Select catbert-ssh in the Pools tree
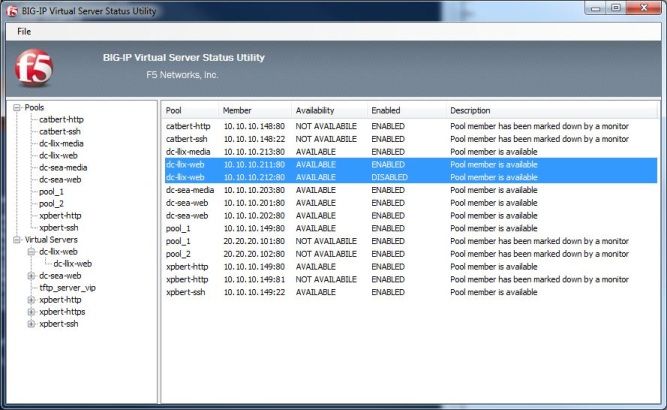 (60, 131)
